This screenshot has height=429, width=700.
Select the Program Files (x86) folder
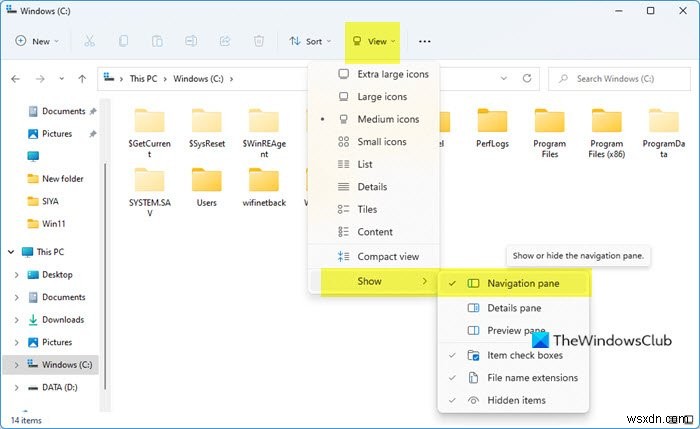(x=607, y=133)
